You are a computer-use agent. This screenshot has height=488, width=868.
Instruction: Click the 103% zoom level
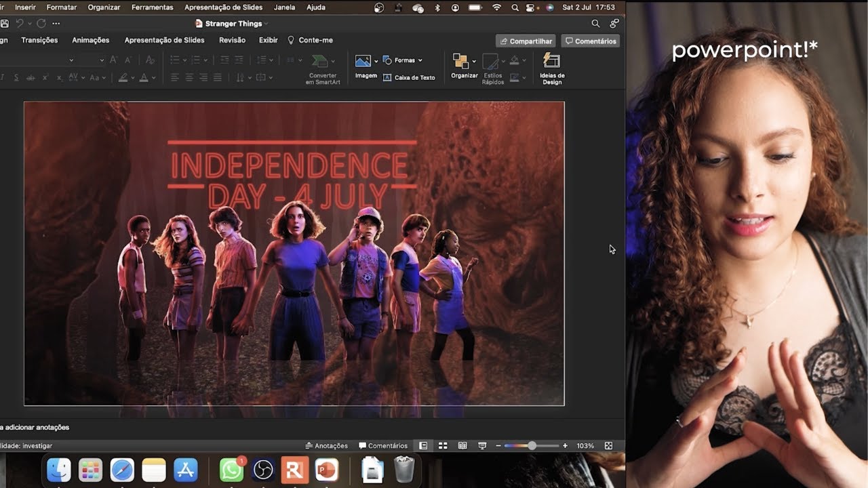(585, 446)
